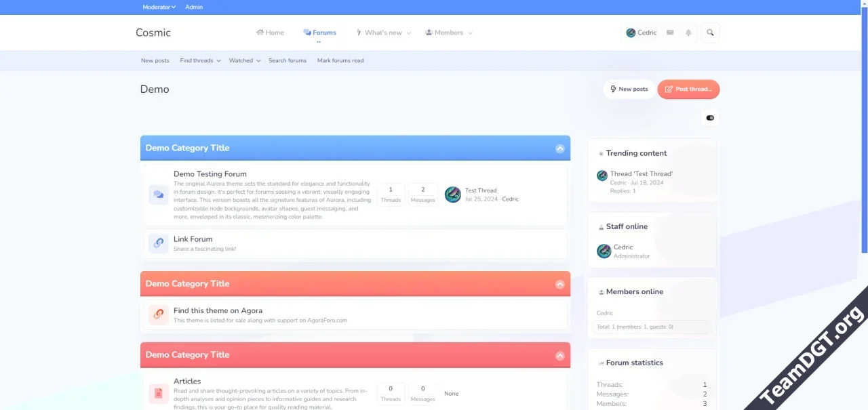Viewport: 868px width, 410px height.
Task: Collapse the second Demo Category section
Action: tap(559, 284)
